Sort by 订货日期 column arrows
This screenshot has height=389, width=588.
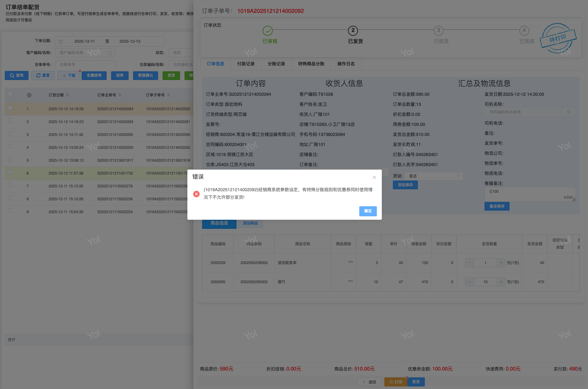[67, 95]
